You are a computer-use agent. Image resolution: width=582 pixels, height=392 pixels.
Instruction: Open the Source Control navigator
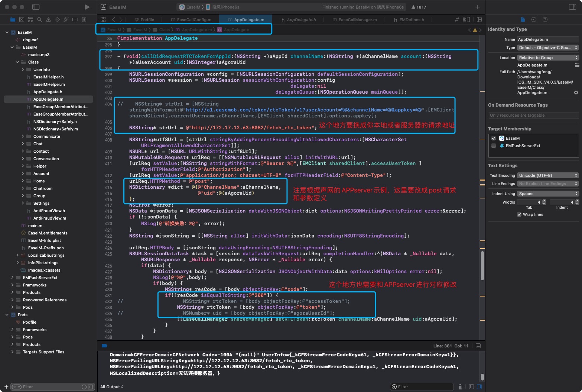click(22, 20)
